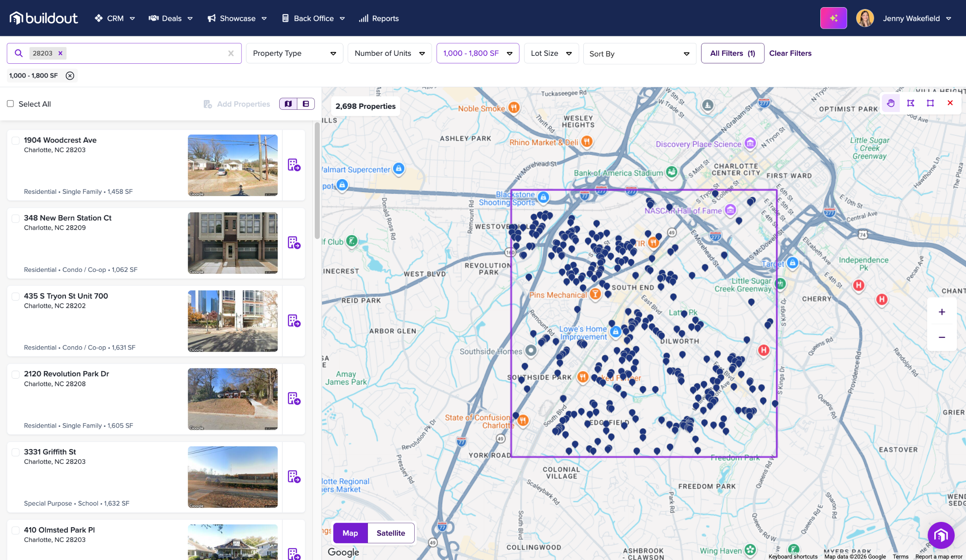
Task: Select the map pan hand tool
Action: [891, 103]
